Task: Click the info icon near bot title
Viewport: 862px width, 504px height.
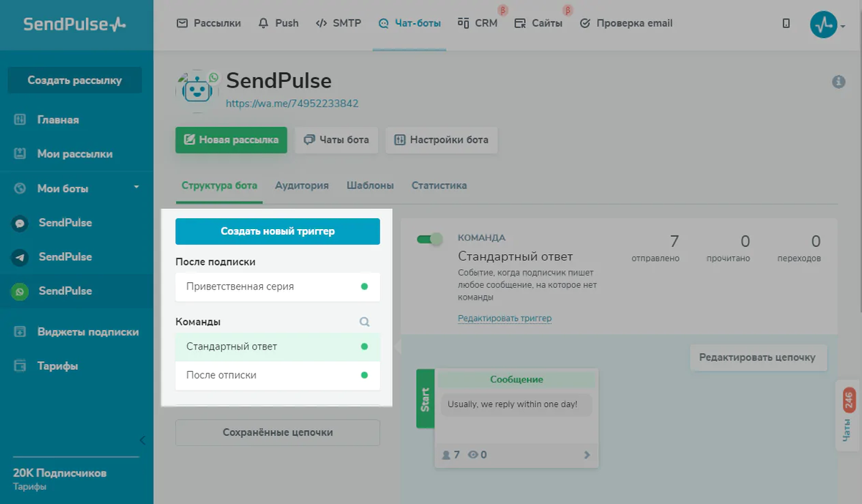Action: (838, 82)
